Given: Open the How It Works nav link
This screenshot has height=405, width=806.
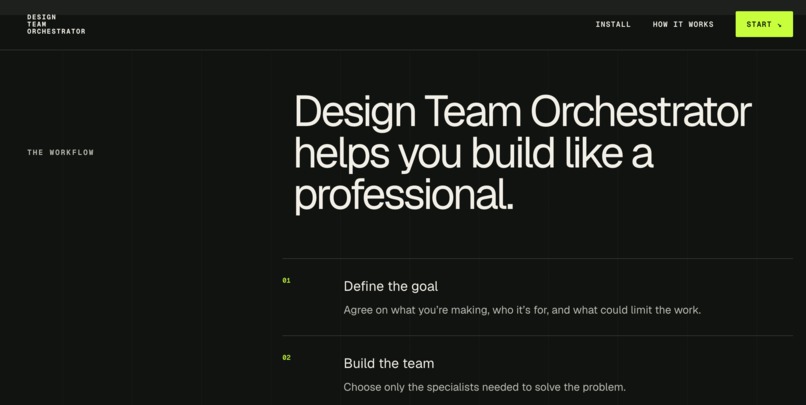Looking at the screenshot, I should (683, 24).
